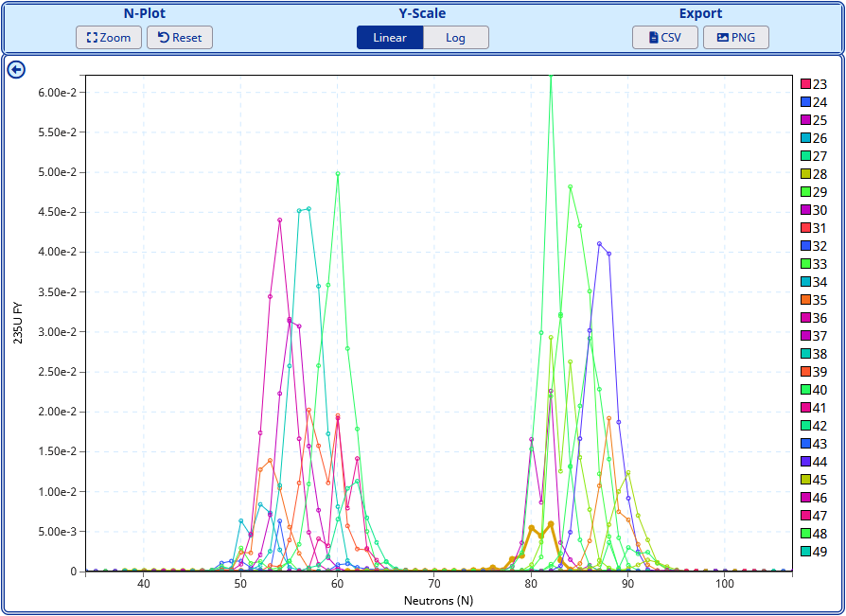The height and width of the screenshot is (616, 846).
Task: Click x-axis tick label 40
Action: coord(144,584)
